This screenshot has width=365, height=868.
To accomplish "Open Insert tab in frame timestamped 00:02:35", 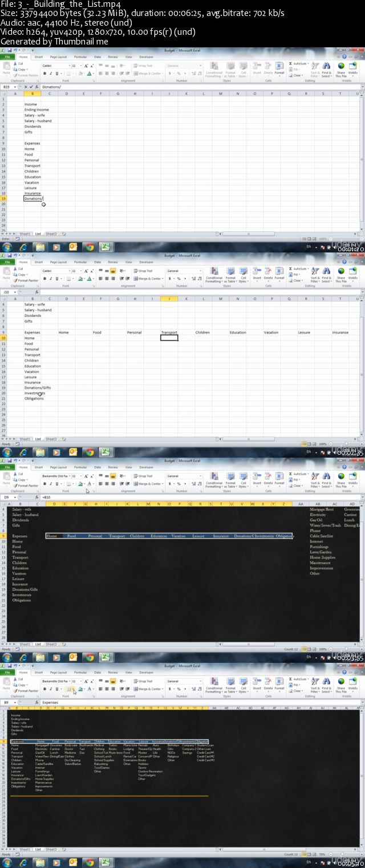I will click(x=39, y=262).
